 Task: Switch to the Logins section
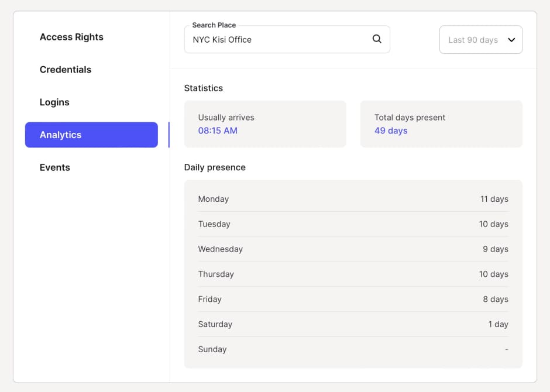point(54,102)
